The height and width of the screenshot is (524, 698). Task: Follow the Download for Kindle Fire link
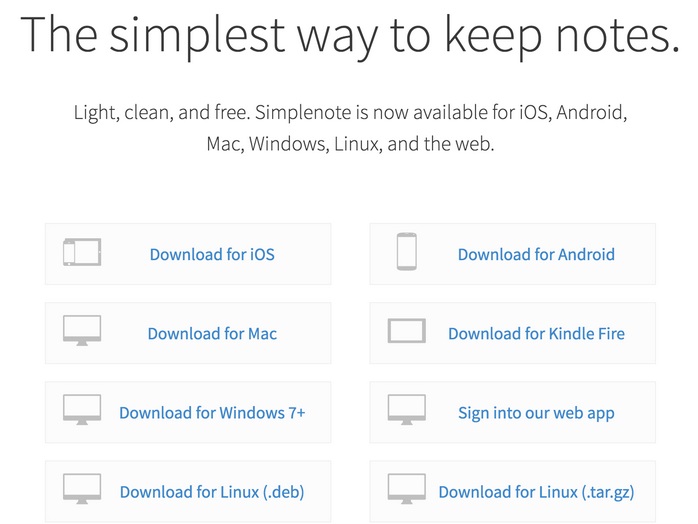pos(536,334)
